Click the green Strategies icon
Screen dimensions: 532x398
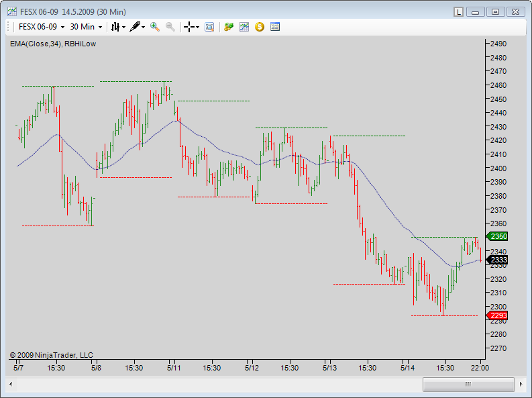(229, 27)
